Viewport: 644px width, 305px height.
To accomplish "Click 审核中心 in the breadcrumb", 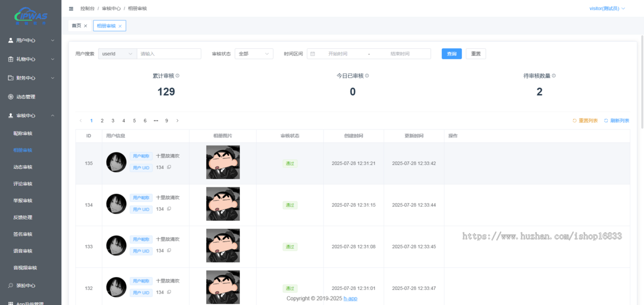I will 111,9.
